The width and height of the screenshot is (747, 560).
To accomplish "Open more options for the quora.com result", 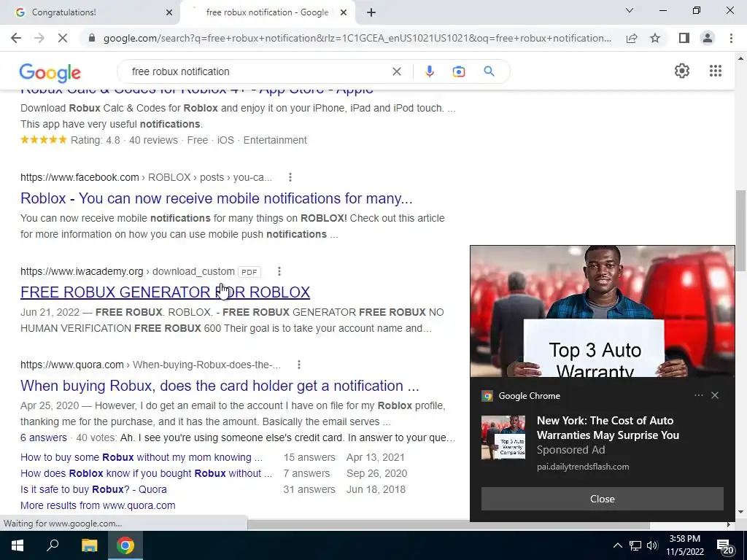I will [298, 365].
